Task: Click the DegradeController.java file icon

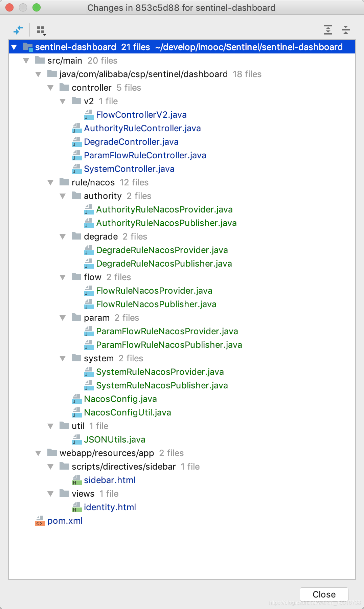Action: tap(77, 142)
